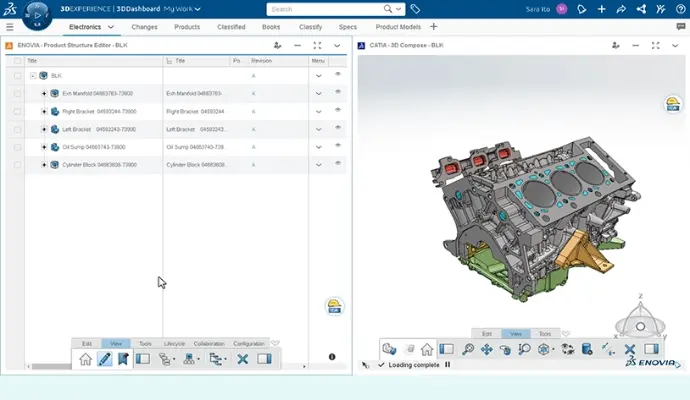This screenshot has width=690, height=400.
Task: Open Sara Ito's profile avatar
Action: [x=562, y=9]
